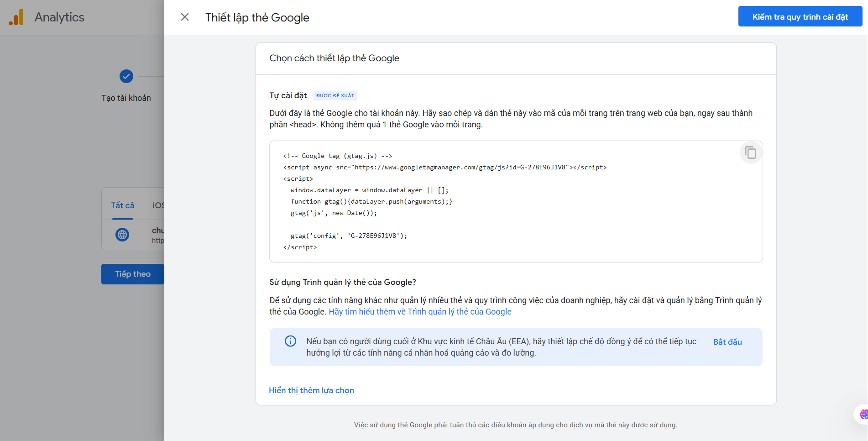The image size is (868, 441).
Task: Open Hiển thị thêm lựa chọn
Action: click(x=311, y=390)
